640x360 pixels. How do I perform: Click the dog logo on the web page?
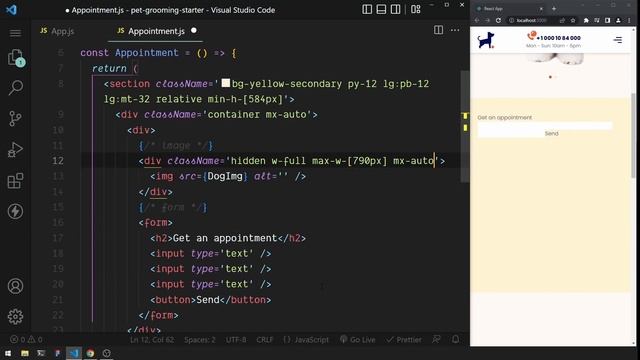pyautogui.click(x=486, y=40)
